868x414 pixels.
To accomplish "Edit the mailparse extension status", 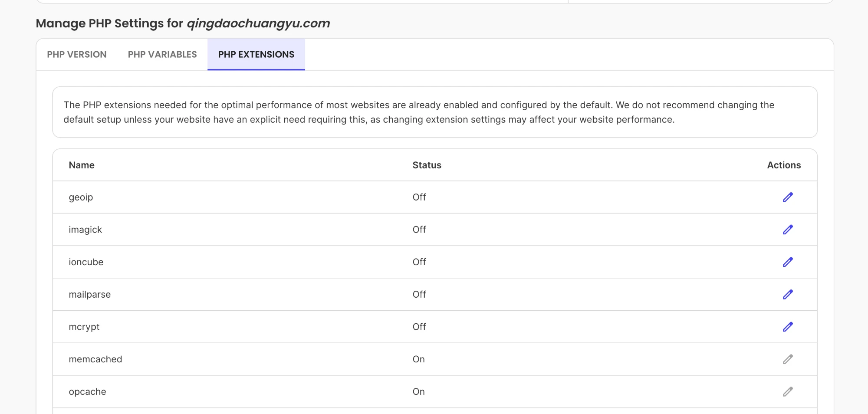I will [788, 294].
